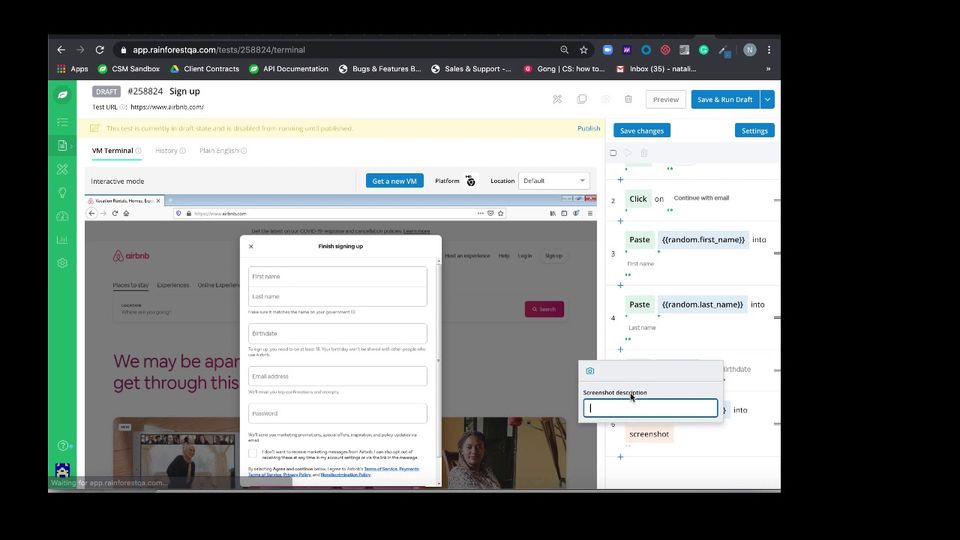
Task: Click the help question mark icon in the sidebar
Action: (x=62, y=445)
